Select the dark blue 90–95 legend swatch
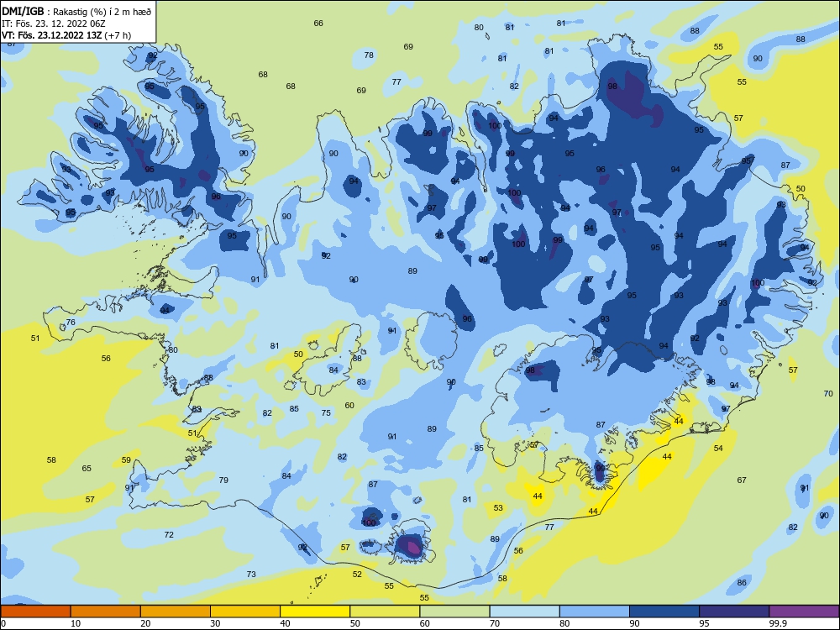Viewport: 840px width, 630px height. tap(664, 612)
